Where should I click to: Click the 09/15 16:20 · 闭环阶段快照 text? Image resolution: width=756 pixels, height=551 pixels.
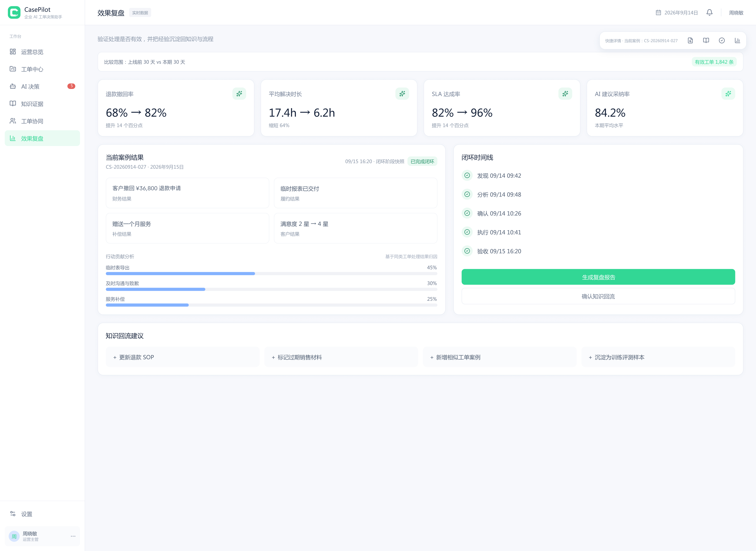[375, 161]
